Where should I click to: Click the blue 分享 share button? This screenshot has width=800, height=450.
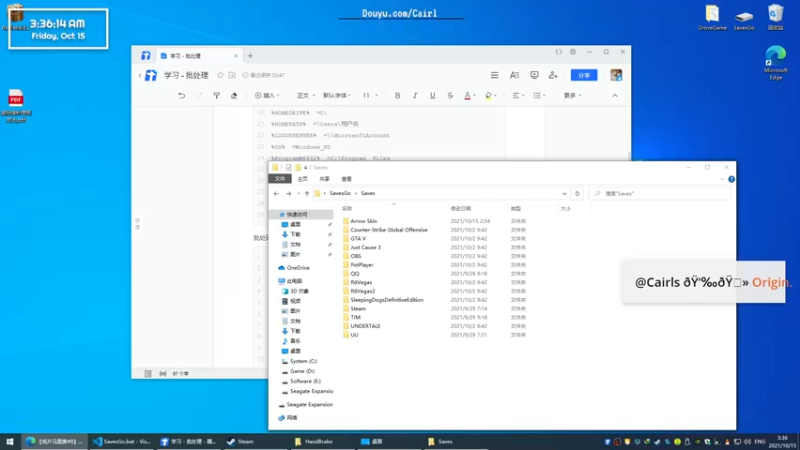pos(584,75)
